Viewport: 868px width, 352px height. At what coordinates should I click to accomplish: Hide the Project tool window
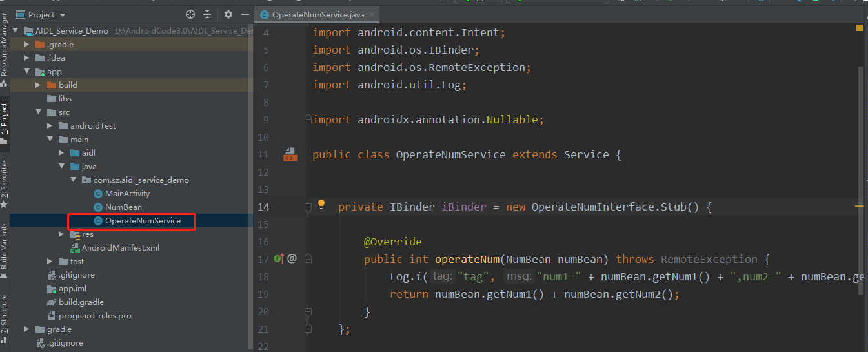[245, 14]
